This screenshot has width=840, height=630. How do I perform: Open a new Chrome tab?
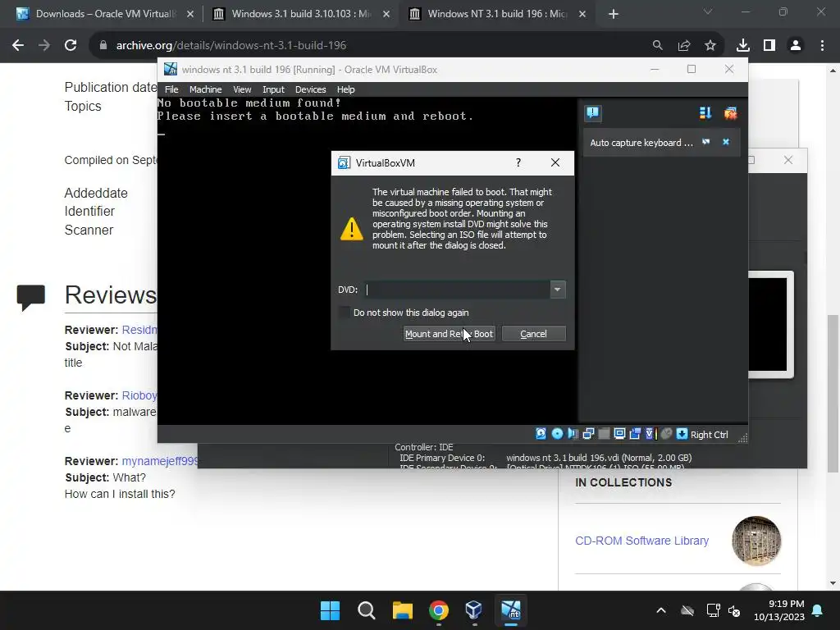coord(614,14)
